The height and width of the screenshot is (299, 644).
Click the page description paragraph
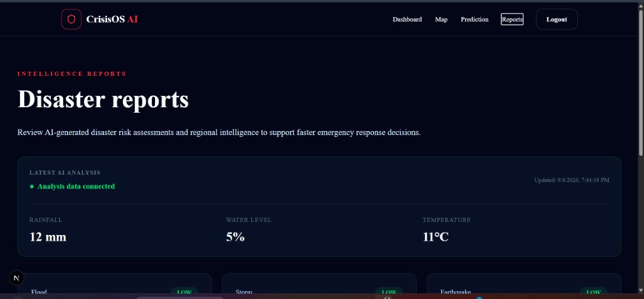pyautogui.click(x=219, y=133)
